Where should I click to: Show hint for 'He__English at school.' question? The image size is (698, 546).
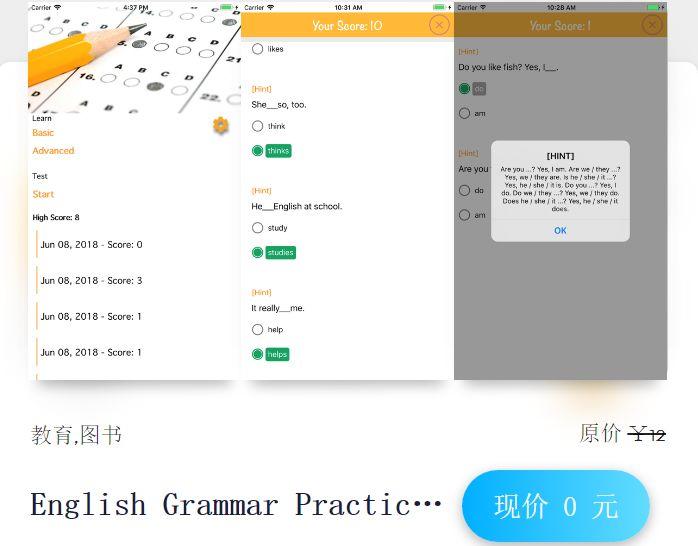click(x=261, y=190)
